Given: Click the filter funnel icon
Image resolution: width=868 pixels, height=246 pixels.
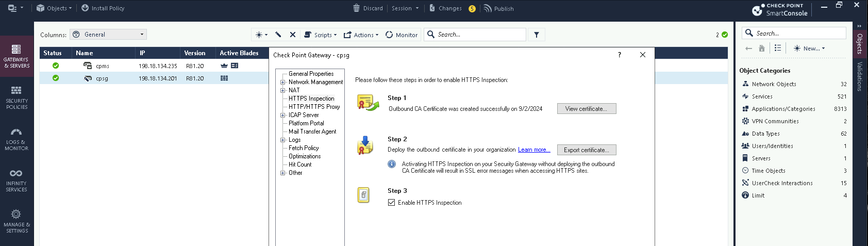Looking at the screenshot, I should tap(537, 35).
